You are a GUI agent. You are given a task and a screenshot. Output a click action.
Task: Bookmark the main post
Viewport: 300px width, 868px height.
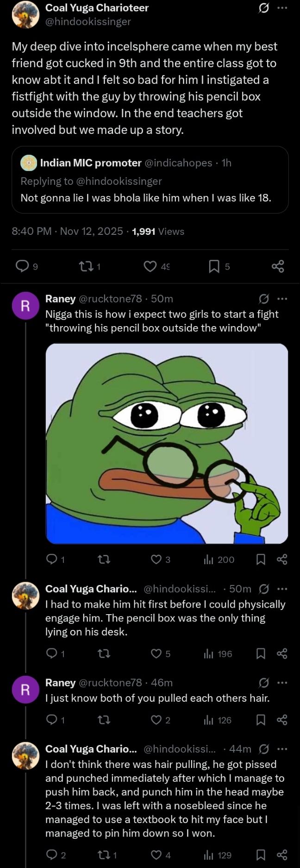tap(214, 266)
